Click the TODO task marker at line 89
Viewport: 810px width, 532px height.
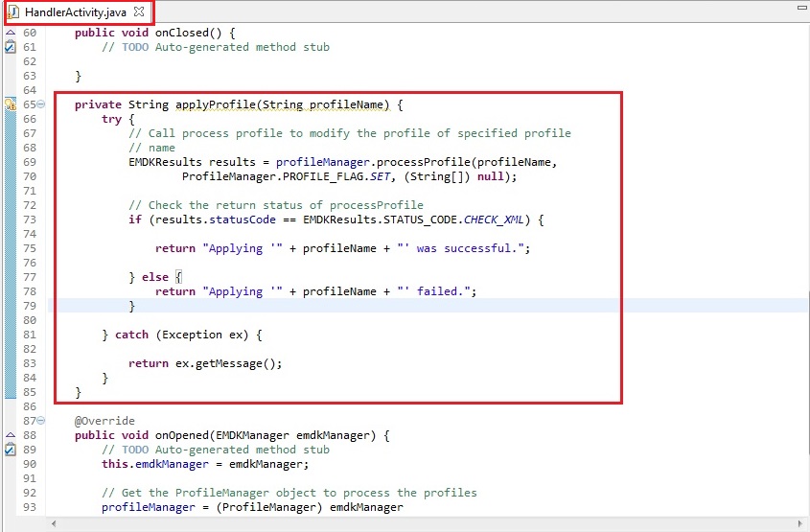(x=11, y=450)
